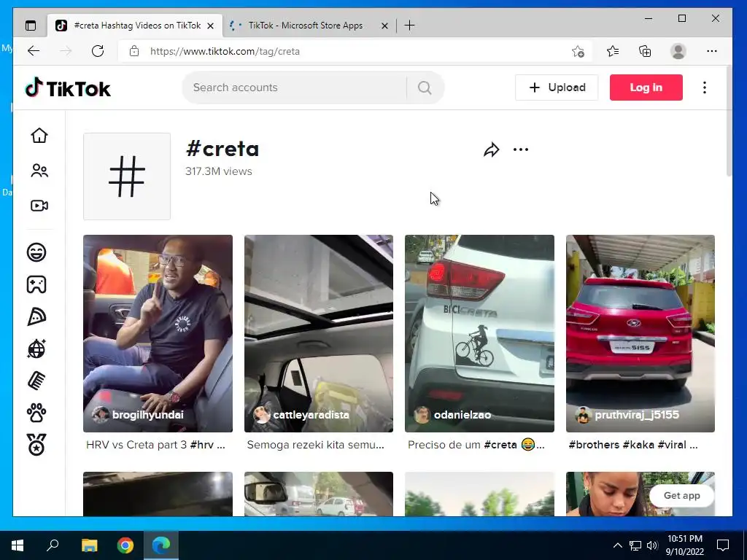Open File Explorer from the taskbar
747x560 pixels.
tap(90, 545)
